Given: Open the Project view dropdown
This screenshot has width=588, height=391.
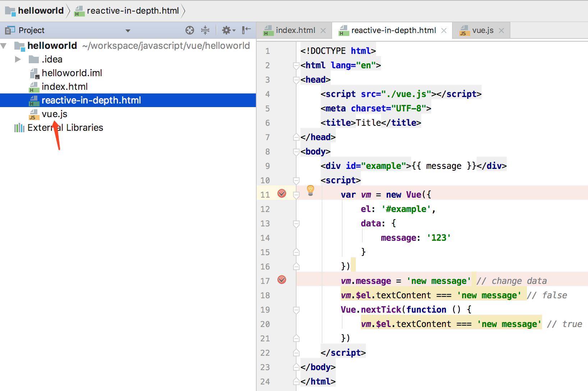Looking at the screenshot, I should click(x=128, y=31).
